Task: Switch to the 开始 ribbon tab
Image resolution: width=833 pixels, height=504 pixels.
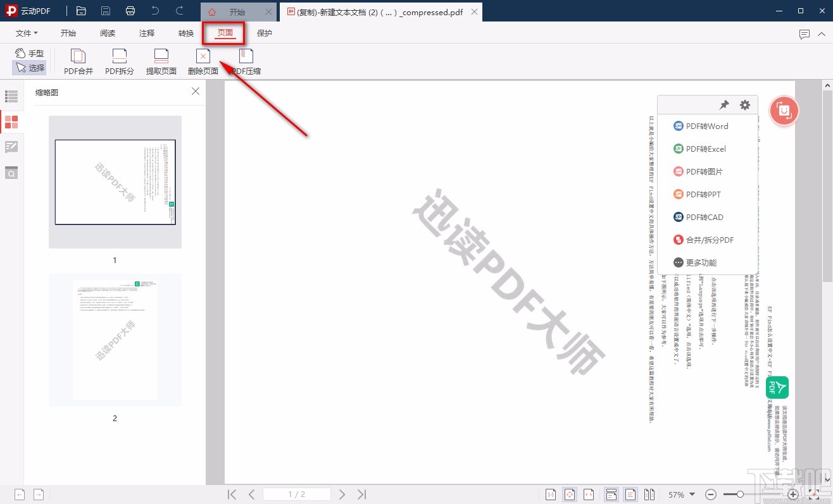Action: point(68,34)
